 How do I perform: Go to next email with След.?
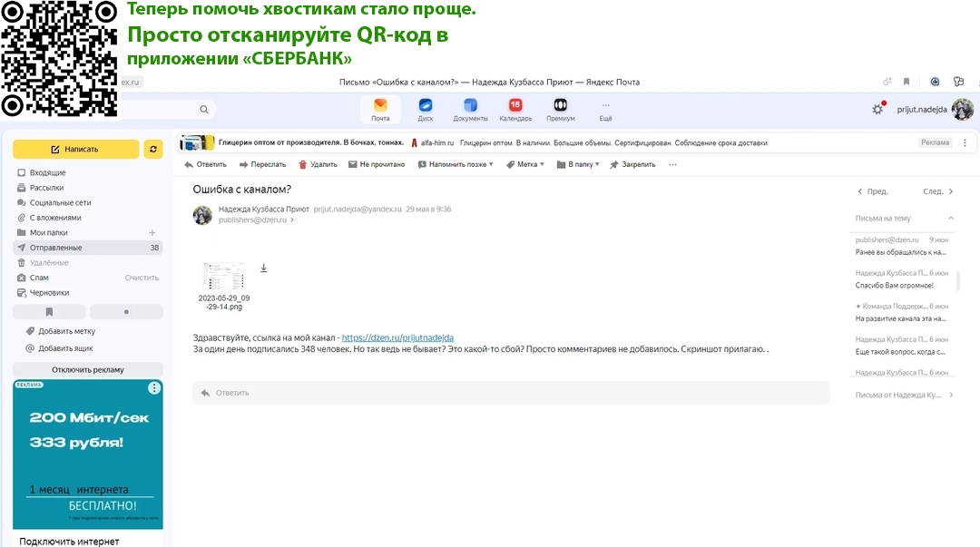click(938, 191)
